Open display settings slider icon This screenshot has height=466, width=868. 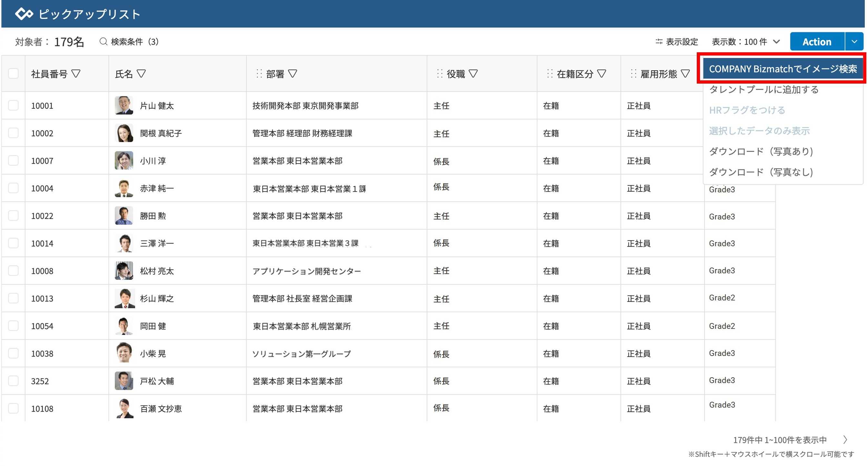pos(659,42)
